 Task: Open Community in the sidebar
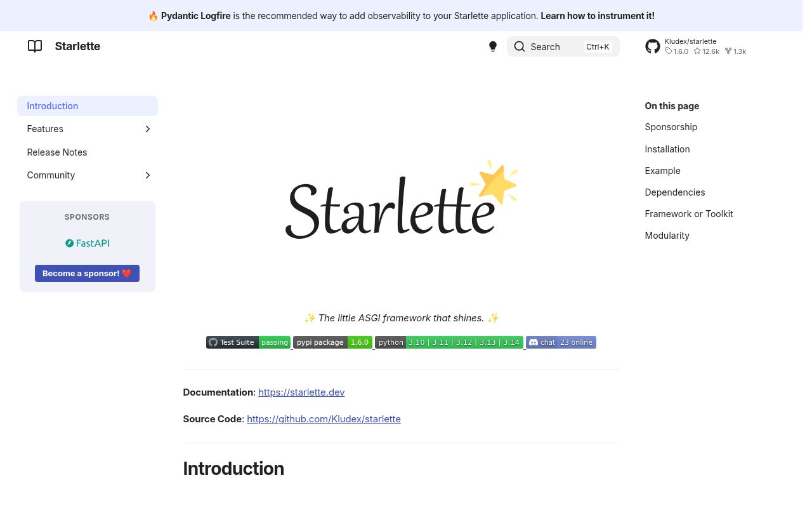pos(51,175)
